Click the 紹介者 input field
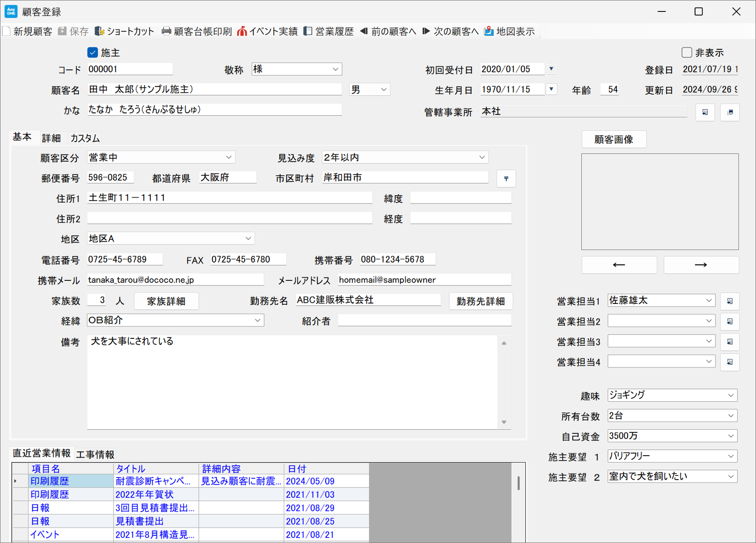This screenshot has height=543, width=756. pyautogui.click(x=424, y=321)
